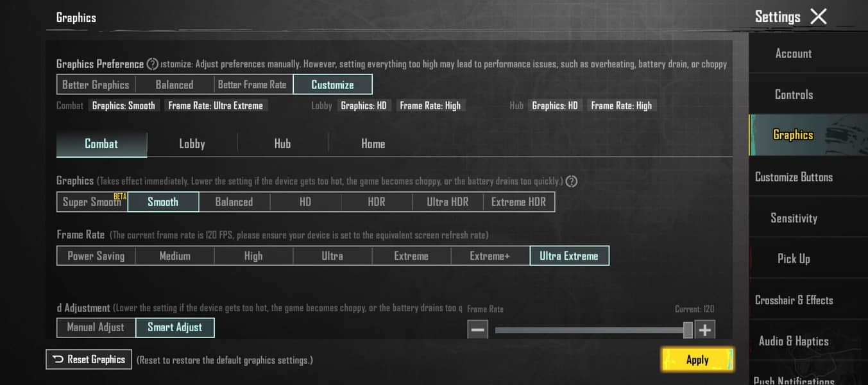Go to Crosshair & Effects settings
The height and width of the screenshot is (385, 868).
(794, 300)
